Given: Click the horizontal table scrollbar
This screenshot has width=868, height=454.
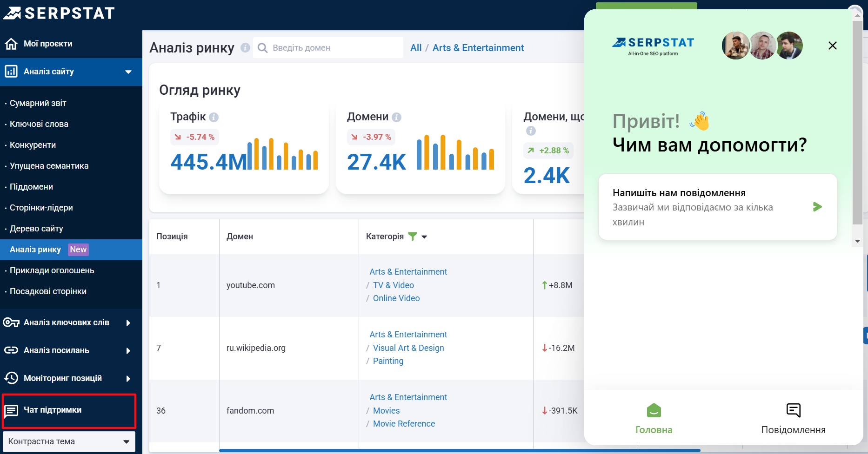Looking at the screenshot, I should point(460,450).
